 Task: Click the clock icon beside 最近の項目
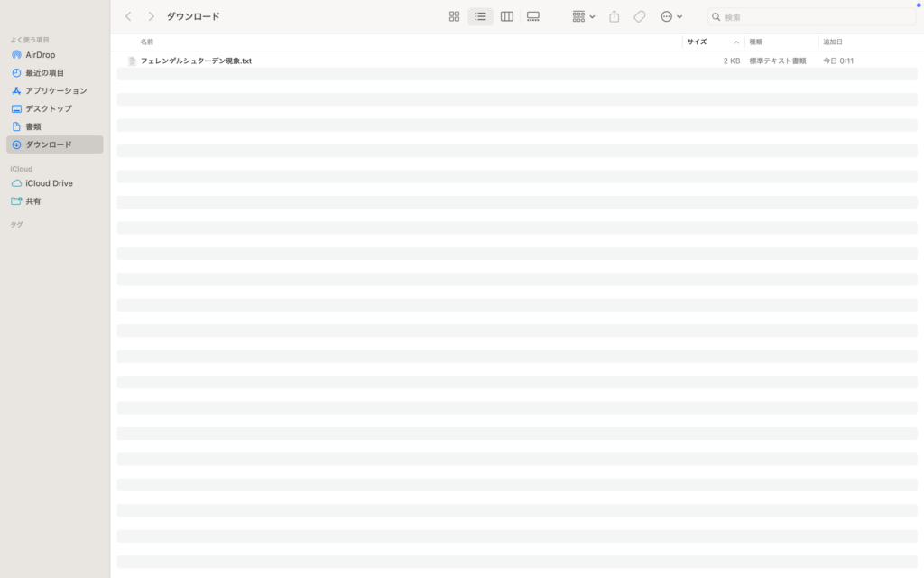[16, 72]
